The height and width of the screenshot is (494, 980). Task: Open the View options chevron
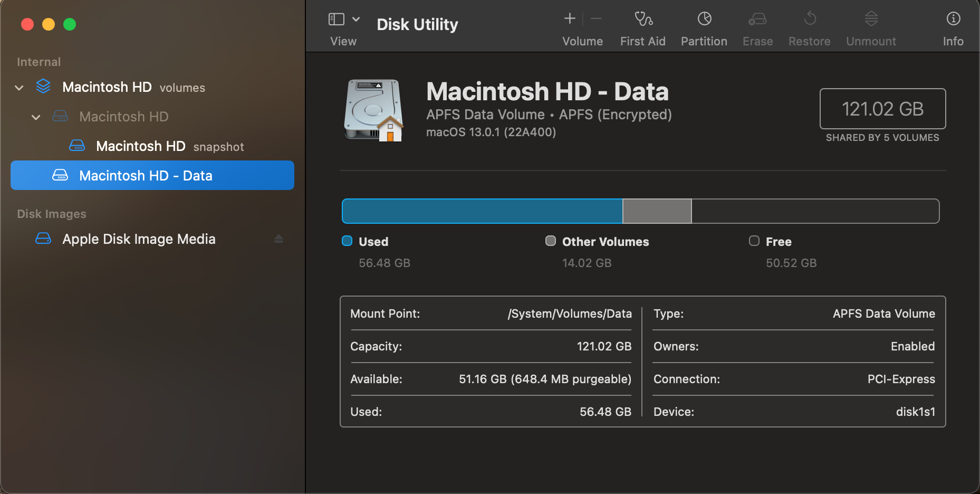(x=356, y=20)
